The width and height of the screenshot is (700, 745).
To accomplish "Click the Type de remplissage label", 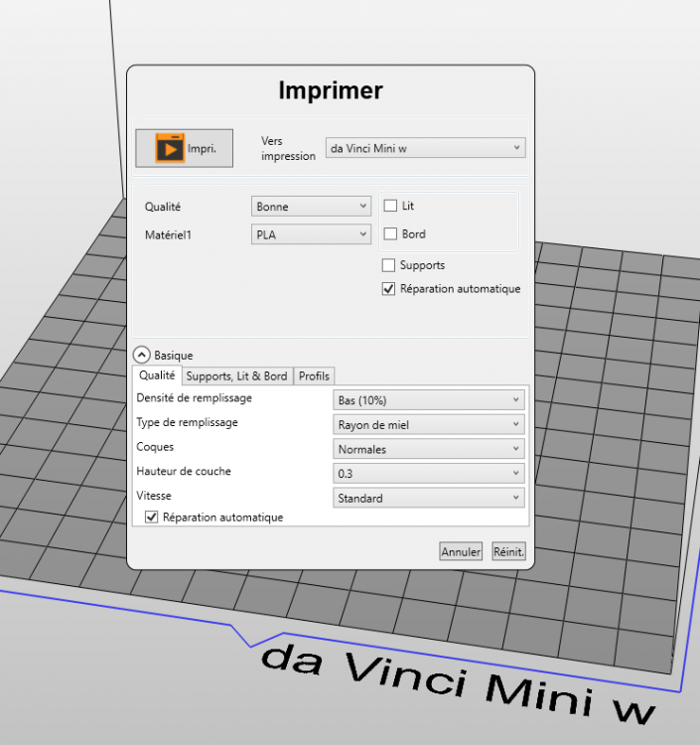I will 187,422.
